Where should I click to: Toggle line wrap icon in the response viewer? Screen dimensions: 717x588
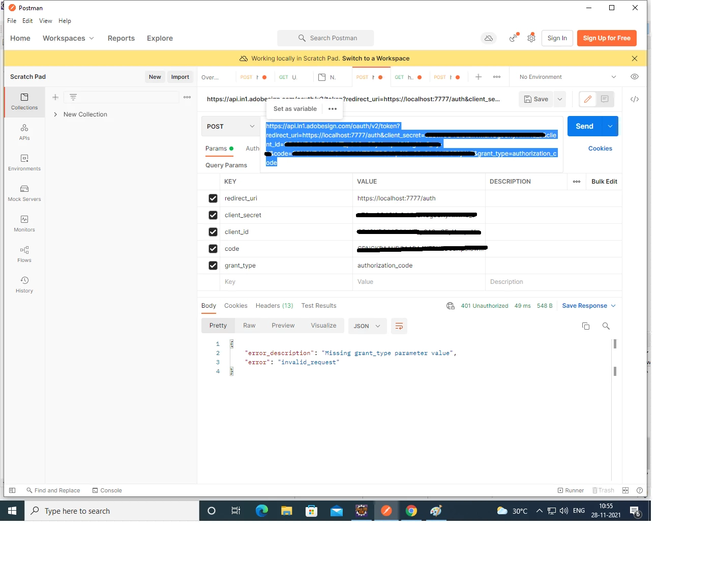click(x=399, y=326)
